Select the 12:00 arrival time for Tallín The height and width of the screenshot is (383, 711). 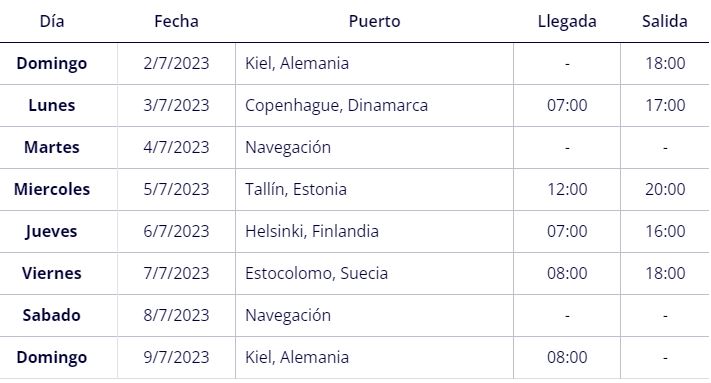[x=567, y=189]
